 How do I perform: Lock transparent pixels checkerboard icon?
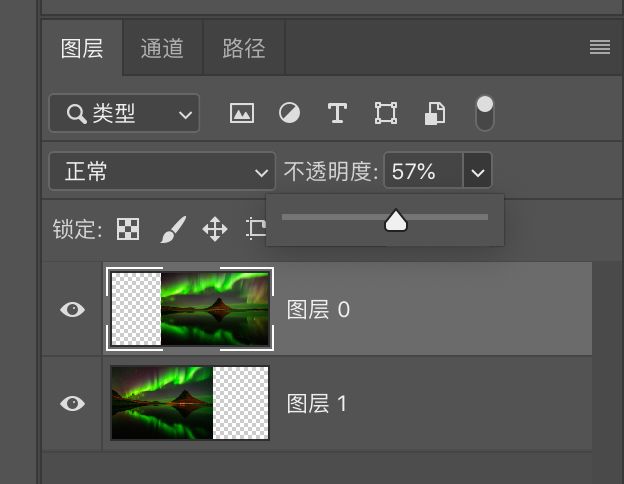[128, 229]
